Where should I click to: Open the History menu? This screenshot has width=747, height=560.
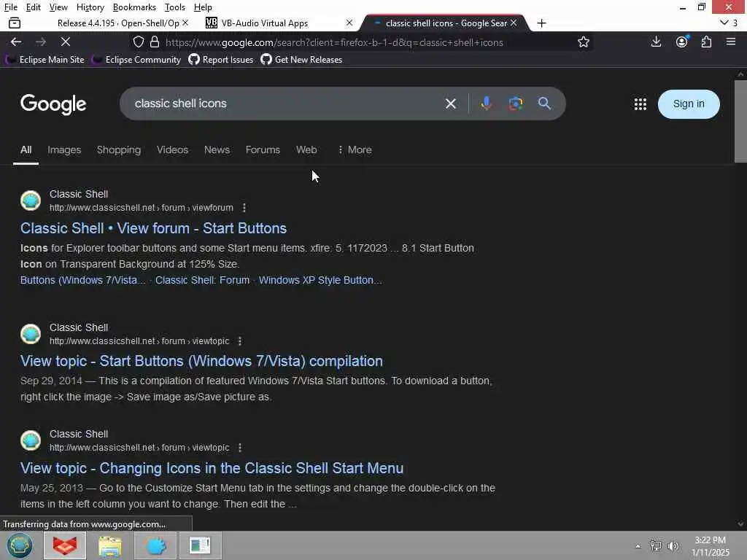coord(90,7)
